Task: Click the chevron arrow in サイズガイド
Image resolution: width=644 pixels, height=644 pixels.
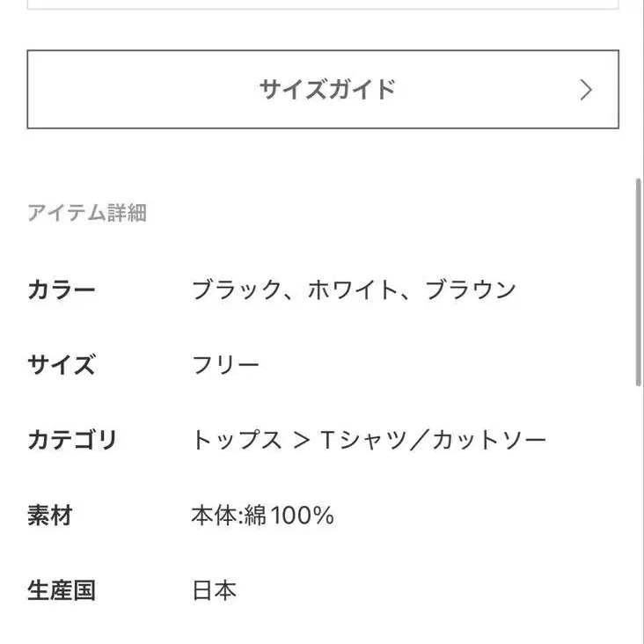Action: pyautogui.click(x=586, y=90)
